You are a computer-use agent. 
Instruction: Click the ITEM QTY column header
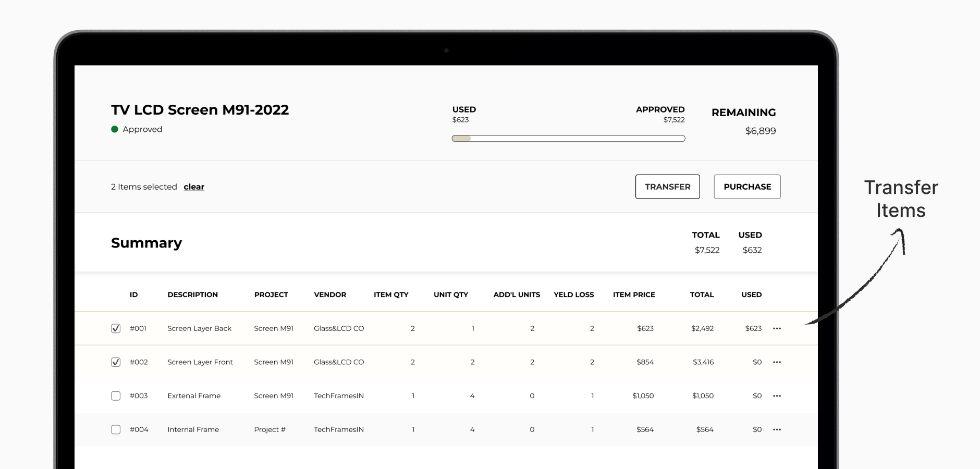click(391, 294)
